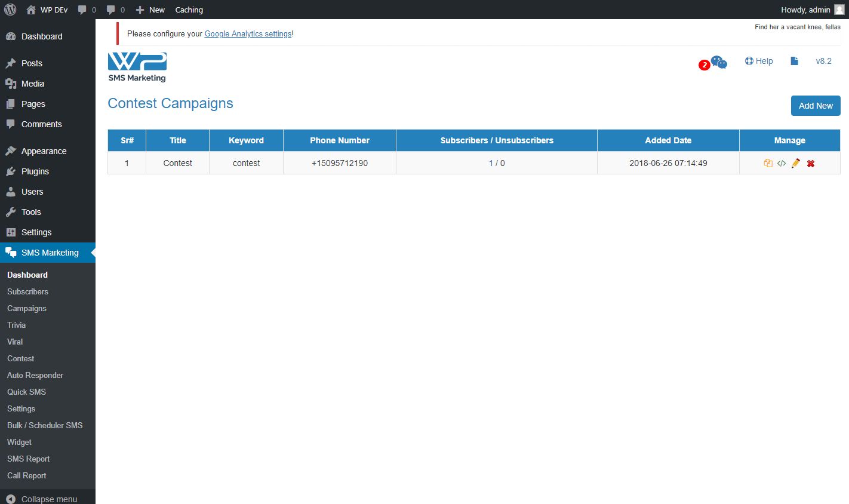Show embed code for Contest campaign
The image size is (849, 504).
click(782, 163)
